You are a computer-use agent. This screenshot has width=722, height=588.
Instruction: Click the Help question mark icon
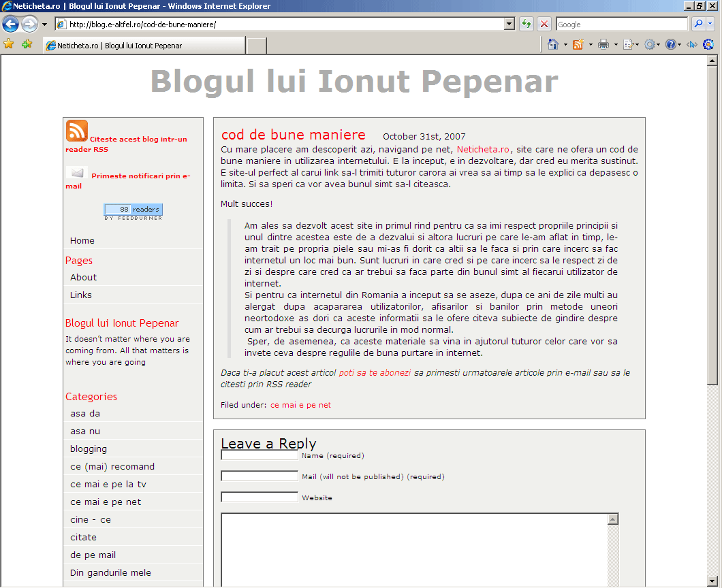[x=671, y=45]
